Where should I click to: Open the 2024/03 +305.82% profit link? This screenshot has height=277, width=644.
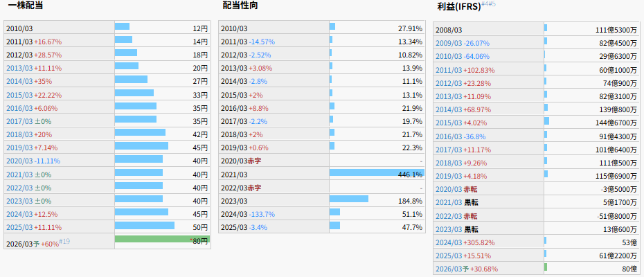[448, 242]
